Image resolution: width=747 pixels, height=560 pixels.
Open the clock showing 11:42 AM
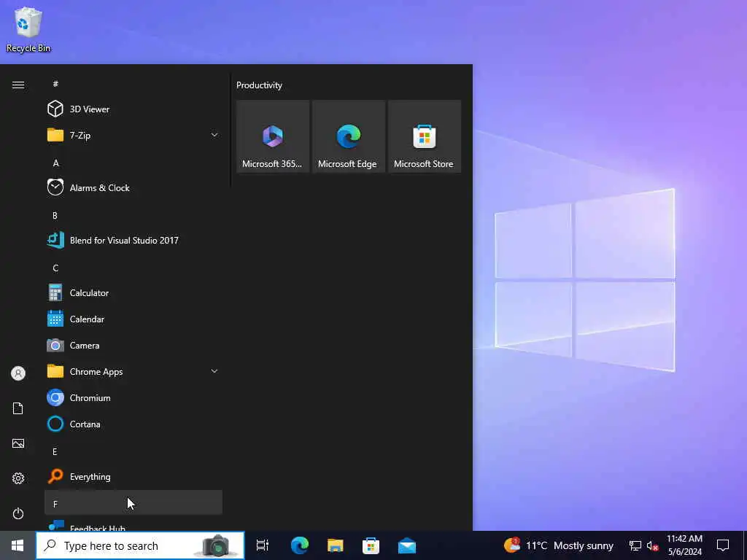[684, 545]
